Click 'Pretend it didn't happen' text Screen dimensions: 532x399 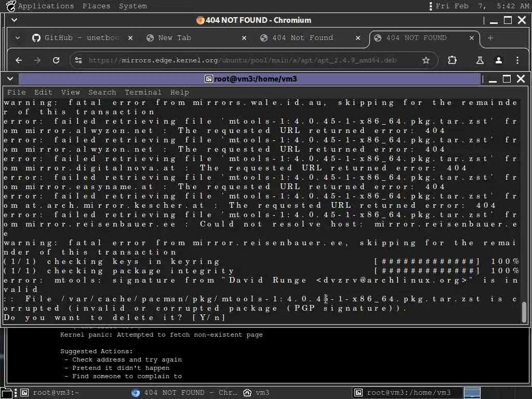(x=121, y=368)
